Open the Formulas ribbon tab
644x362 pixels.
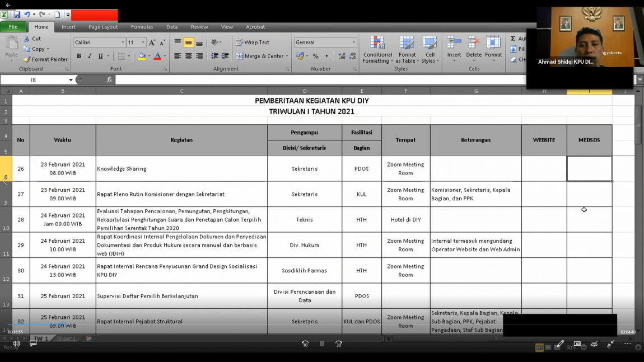point(142,27)
